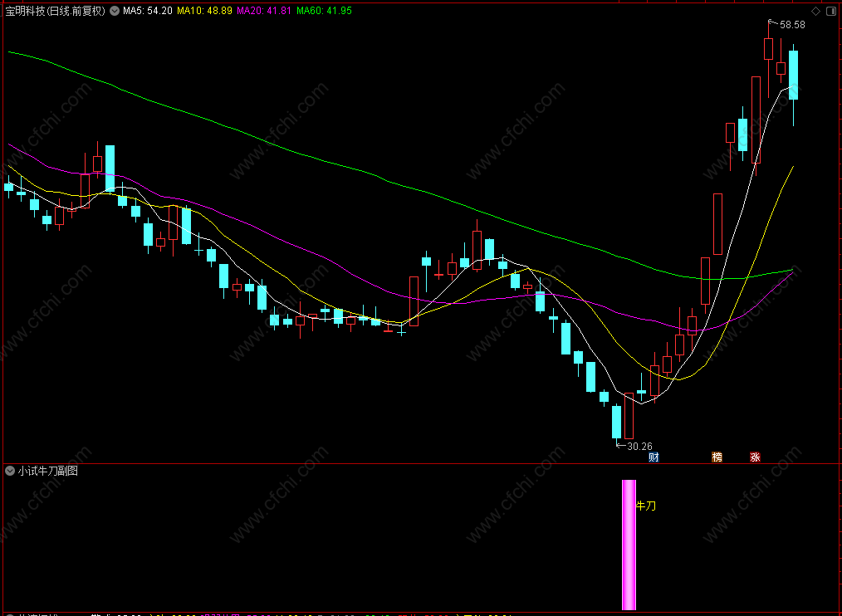842x616 pixels.
Task: Select the MA10: 48.89 label
Action: tap(204, 11)
